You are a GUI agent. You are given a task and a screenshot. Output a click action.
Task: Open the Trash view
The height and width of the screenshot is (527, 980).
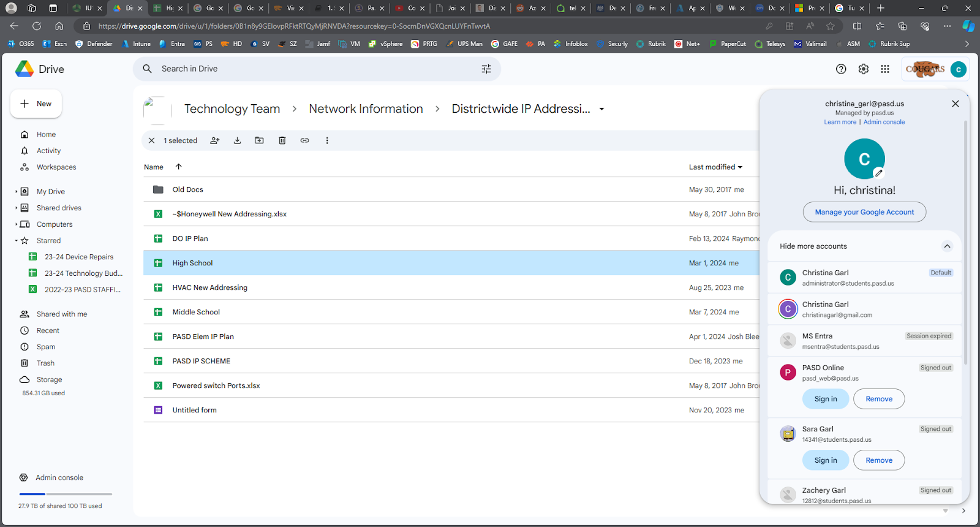(45, 363)
